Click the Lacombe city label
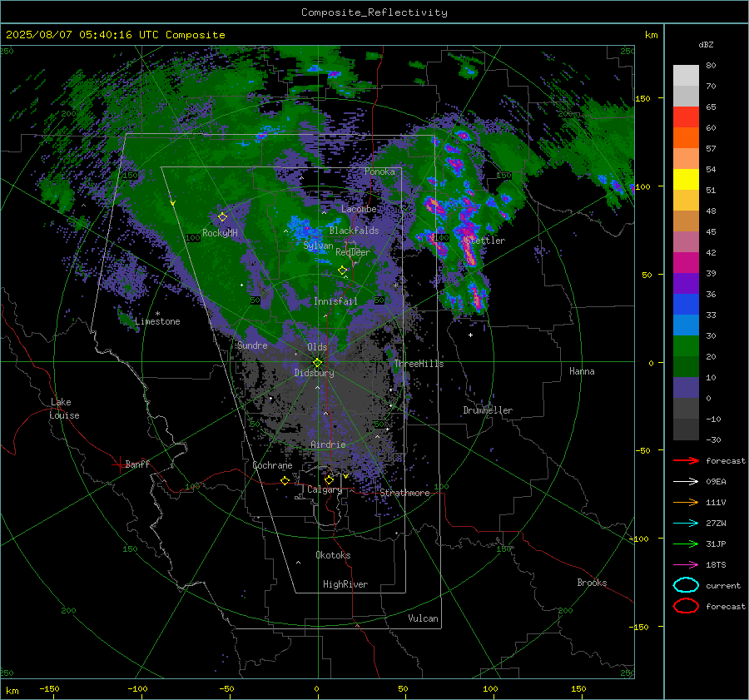Screen dimensions: 749x700 pos(359,209)
